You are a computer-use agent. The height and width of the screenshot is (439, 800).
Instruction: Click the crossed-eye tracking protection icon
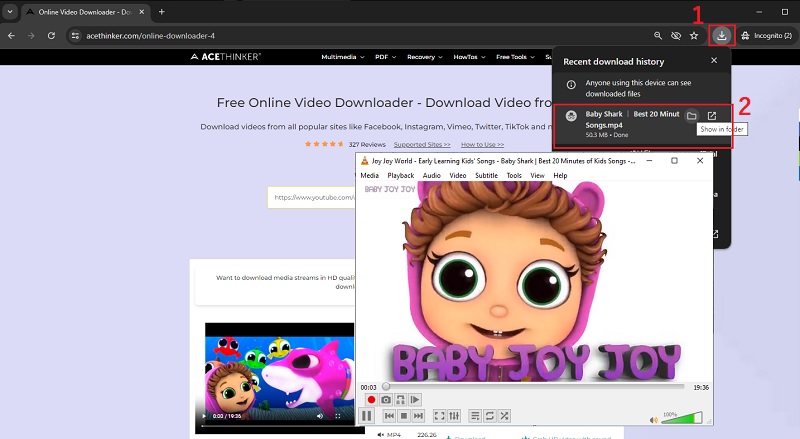(x=676, y=36)
